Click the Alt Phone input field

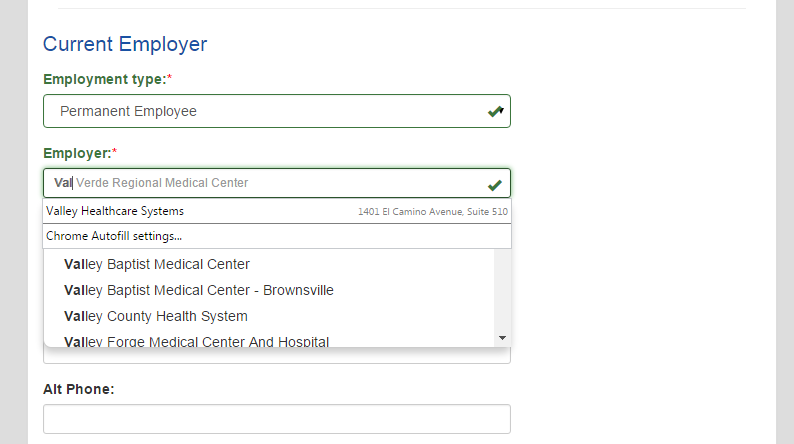click(276, 419)
